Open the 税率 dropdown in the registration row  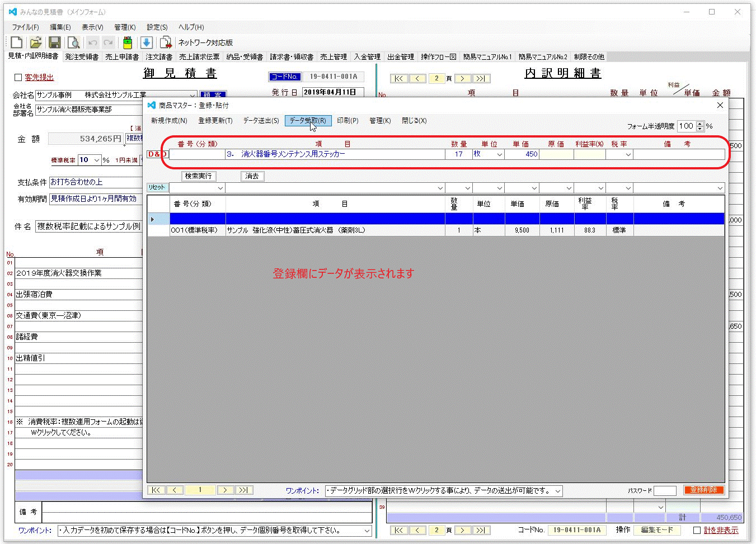click(x=628, y=154)
